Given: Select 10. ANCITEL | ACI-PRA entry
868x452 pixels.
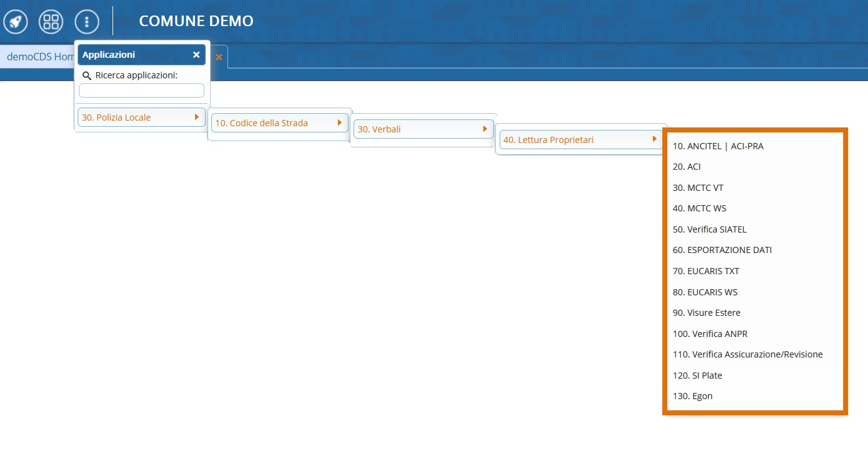Looking at the screenshot, I should pos(718,146).
